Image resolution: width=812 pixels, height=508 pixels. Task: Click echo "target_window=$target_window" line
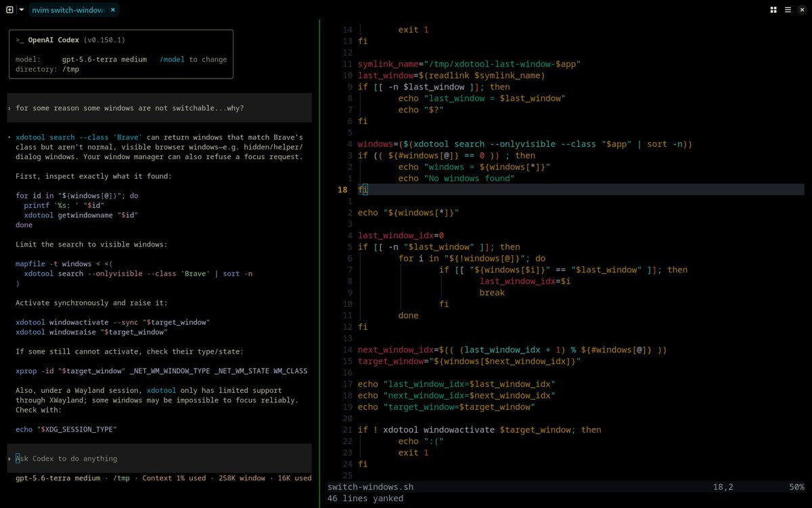point(447,407)
